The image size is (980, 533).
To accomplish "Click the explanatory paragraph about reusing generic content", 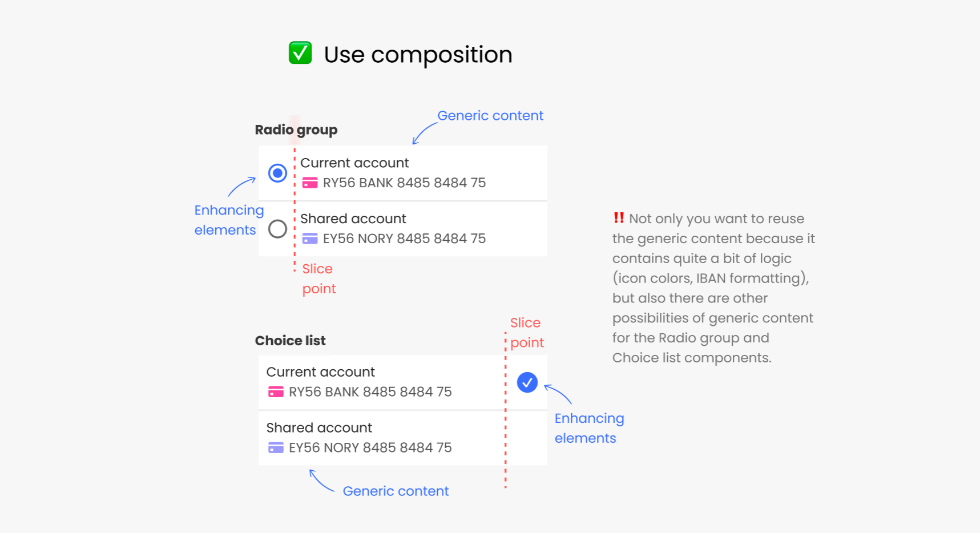I will click(x=713, y=288).
